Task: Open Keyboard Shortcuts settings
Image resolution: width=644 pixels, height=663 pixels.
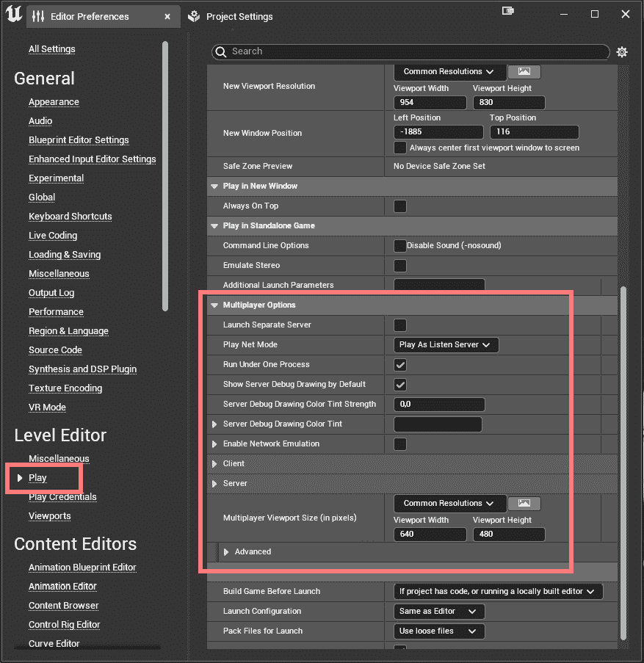Action: (x=70, y=217)
